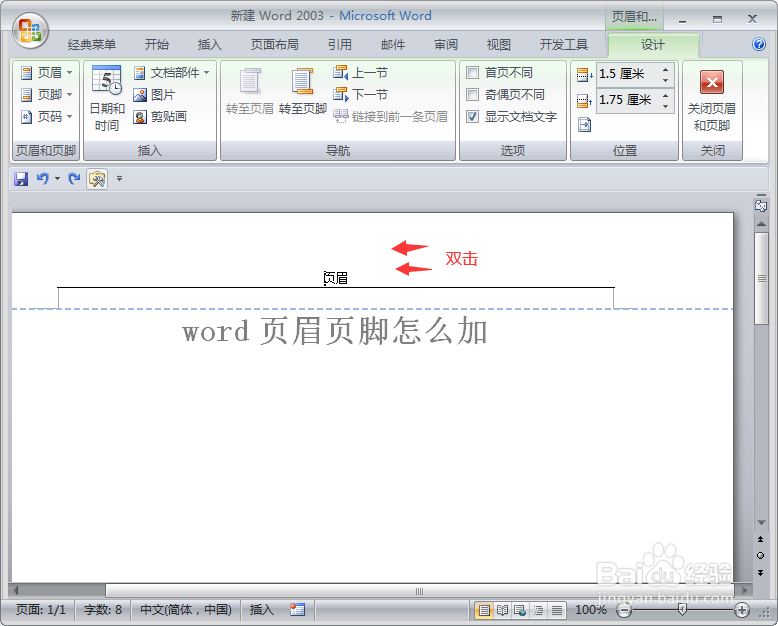Expand 文档部件 quick parts menu
Screen dimensions: 778x626
[x=171, y=73]
